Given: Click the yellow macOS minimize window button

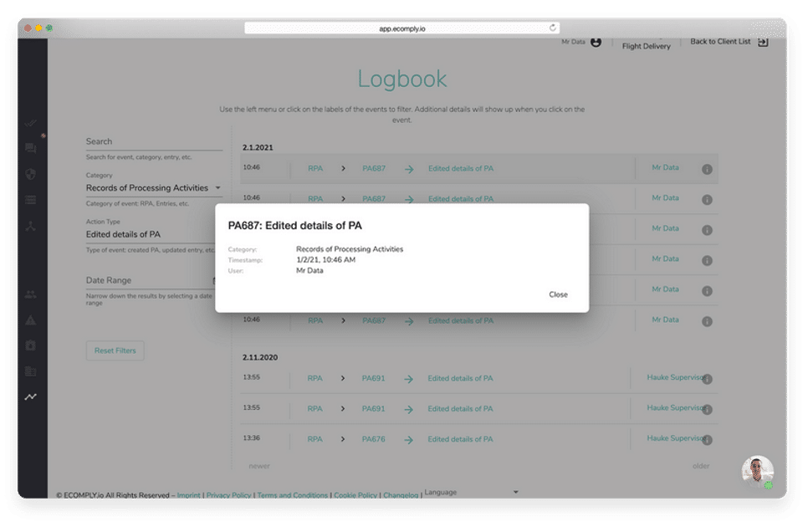Looking at the screenshot, I should coord(38,28).
